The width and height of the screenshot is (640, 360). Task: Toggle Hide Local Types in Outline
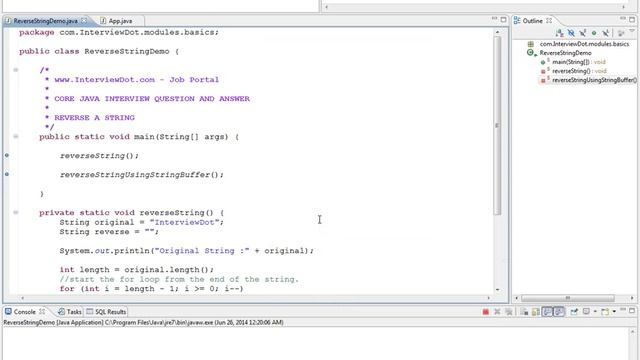[x=606, y=33]
